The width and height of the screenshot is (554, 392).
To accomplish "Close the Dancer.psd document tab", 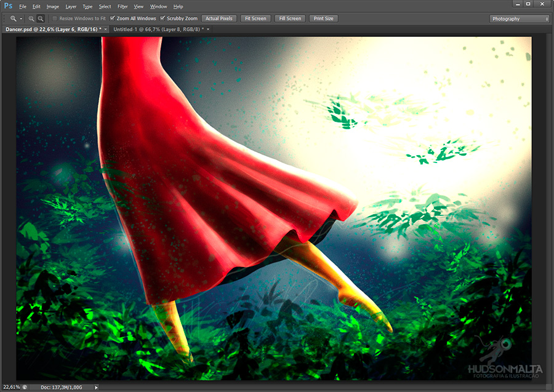I will 105,30.
